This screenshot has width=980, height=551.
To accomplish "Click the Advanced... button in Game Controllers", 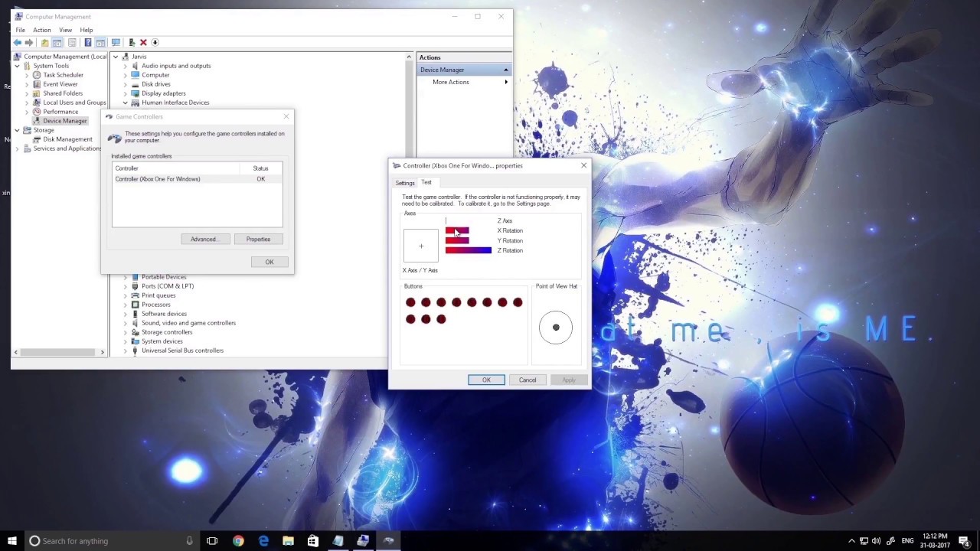I will (204, 239).
